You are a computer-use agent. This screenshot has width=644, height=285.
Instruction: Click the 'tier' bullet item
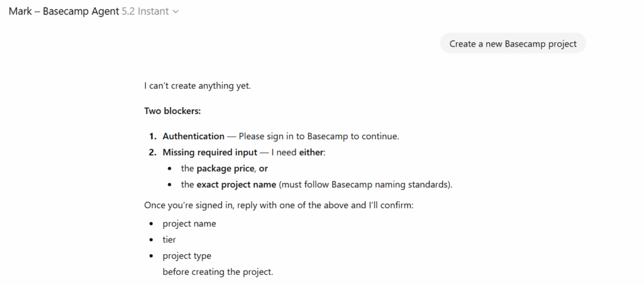point(169,240)
